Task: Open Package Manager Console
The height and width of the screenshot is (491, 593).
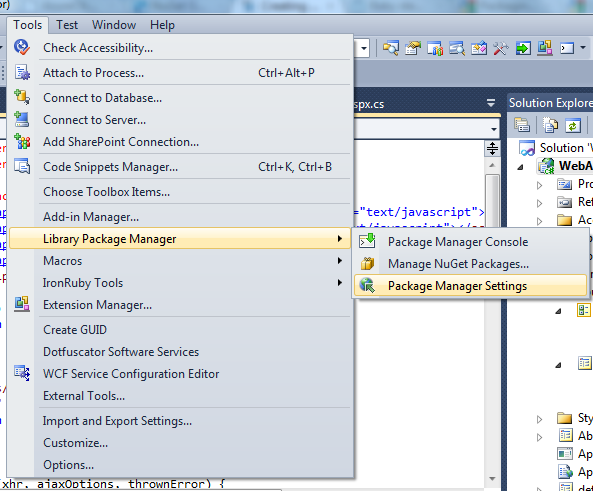Action: click(470, 242)
